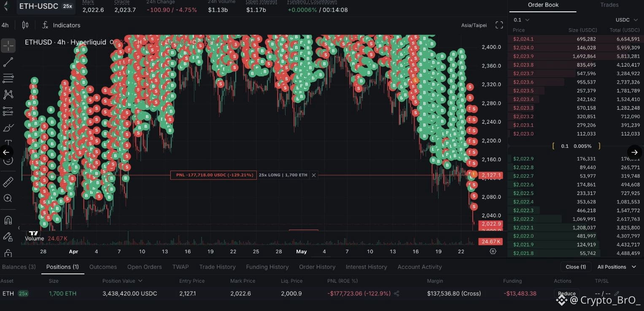Viewport: 644px width, 311px height.
Task: Toggle the pencil-and-lock drawing mode
Action: point(8,237)
